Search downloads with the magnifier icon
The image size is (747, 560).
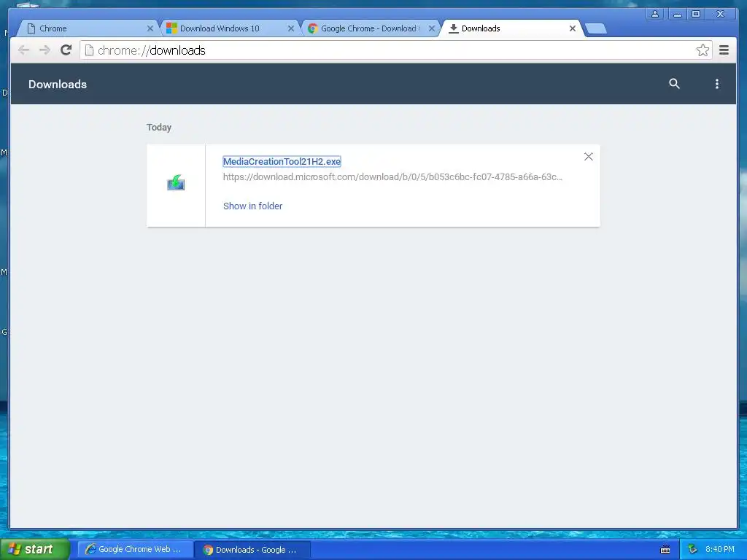tap(674, 84)
